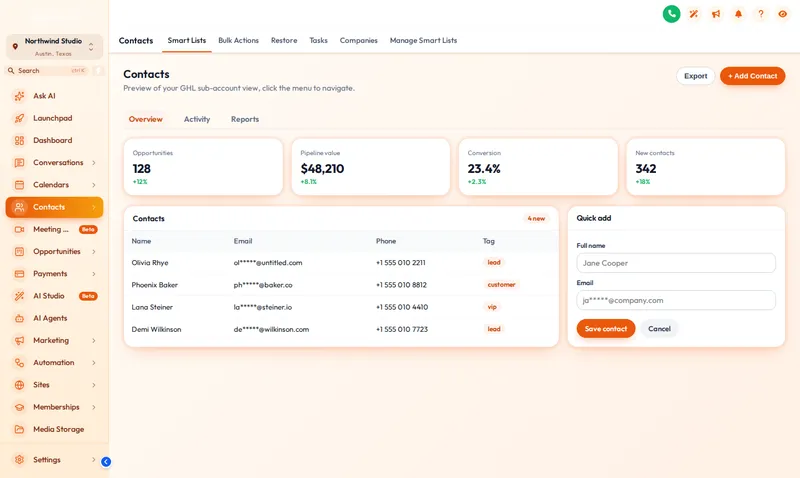Image resolution: width=800 pixels, height=478 pixels.
Task: Focus the Email input in Quick add
Action: (x=676, y=300)
